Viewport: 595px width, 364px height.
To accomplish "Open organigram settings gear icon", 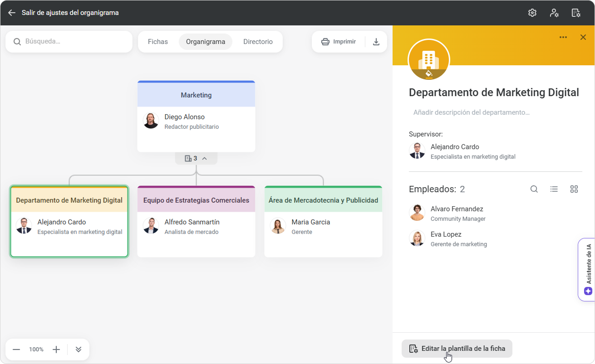I will (532, 13).
